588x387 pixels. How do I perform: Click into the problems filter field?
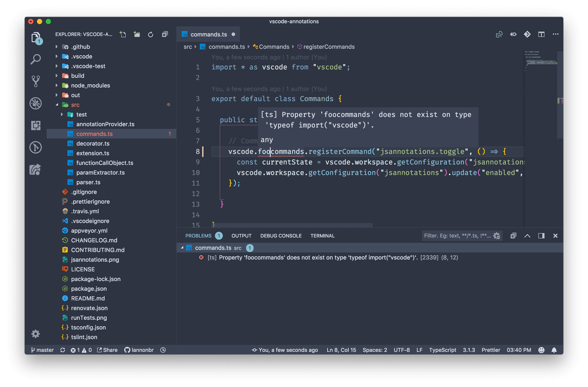pyautogui.click(x=457, y=236)
